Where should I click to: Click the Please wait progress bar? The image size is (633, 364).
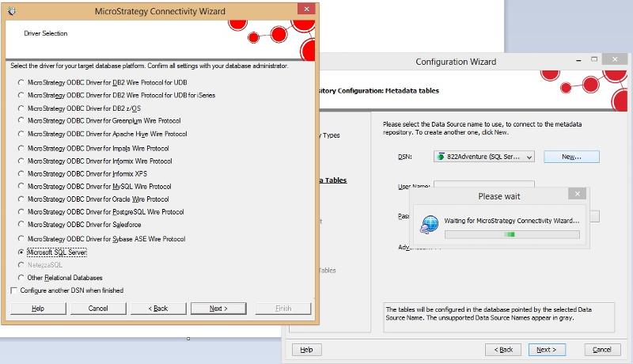pos(512,234)
